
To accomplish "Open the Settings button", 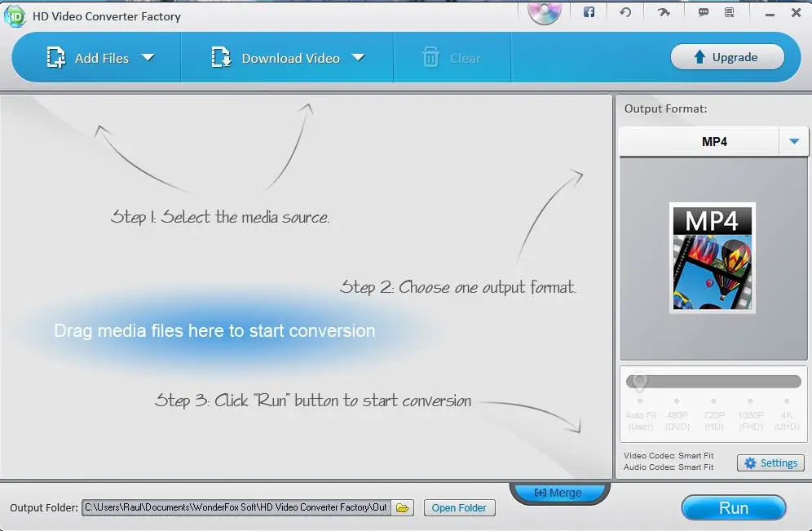I will (770, 462).
